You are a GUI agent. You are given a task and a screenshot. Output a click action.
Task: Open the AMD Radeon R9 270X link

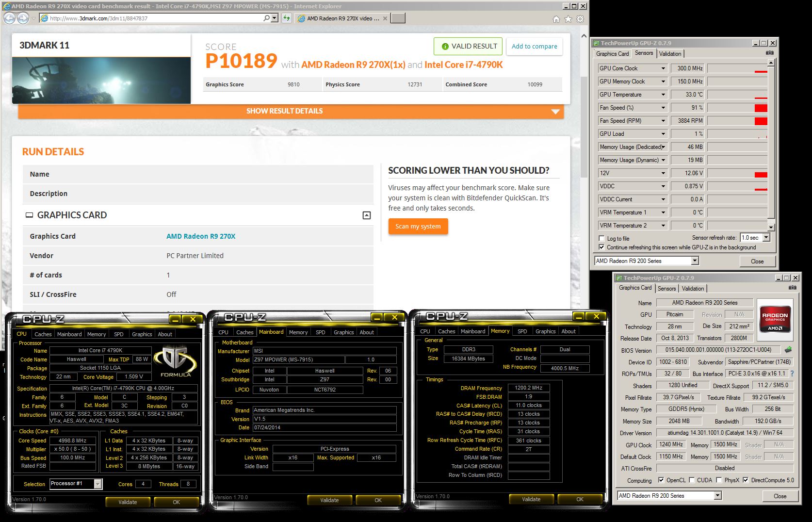point(201,236)
